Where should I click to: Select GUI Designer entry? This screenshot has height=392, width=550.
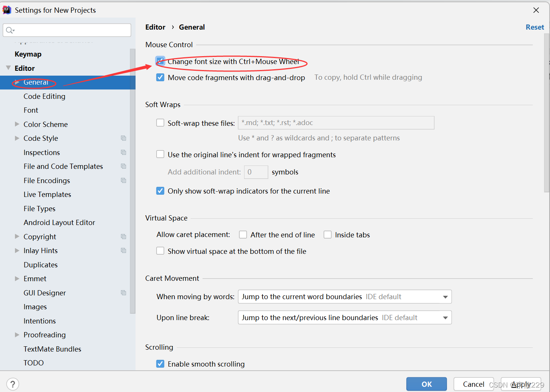click(45, 293)
